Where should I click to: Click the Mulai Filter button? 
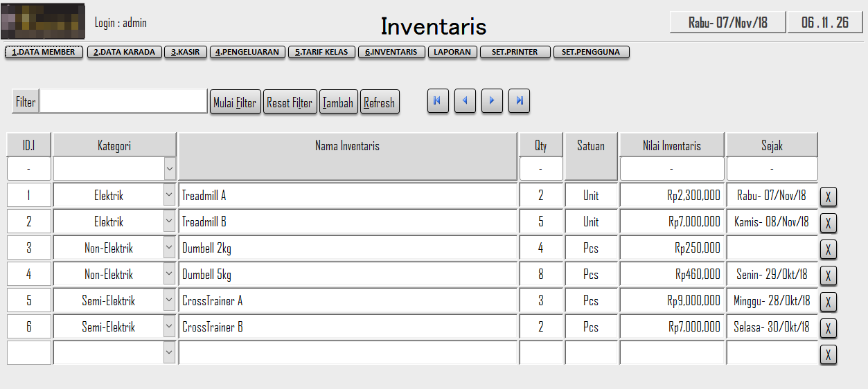pyautogui.click(x=235, y=102)
